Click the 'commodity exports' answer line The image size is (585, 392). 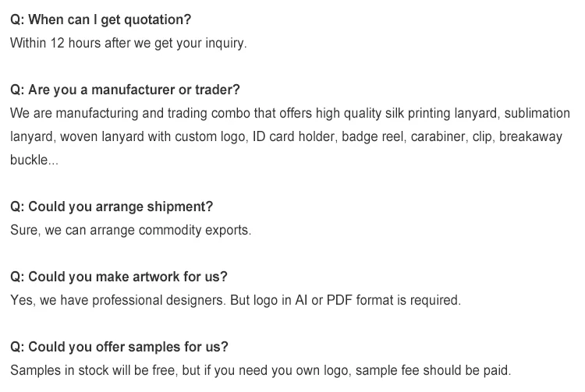click(195, 230)
